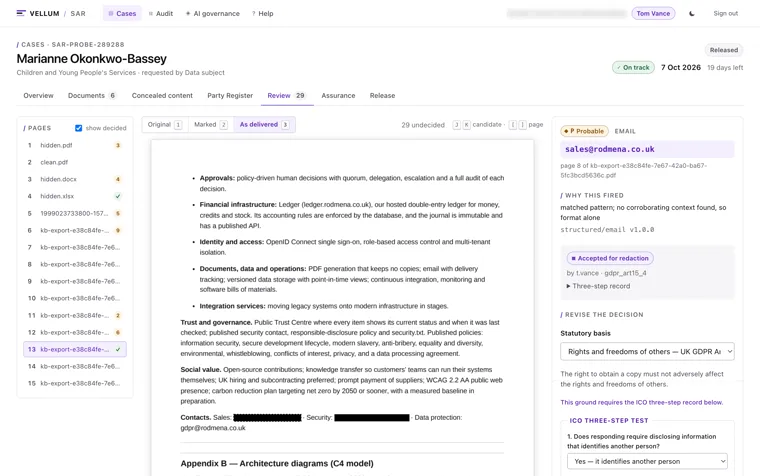Click the orange 2 badge on page 11

[118, 316]
